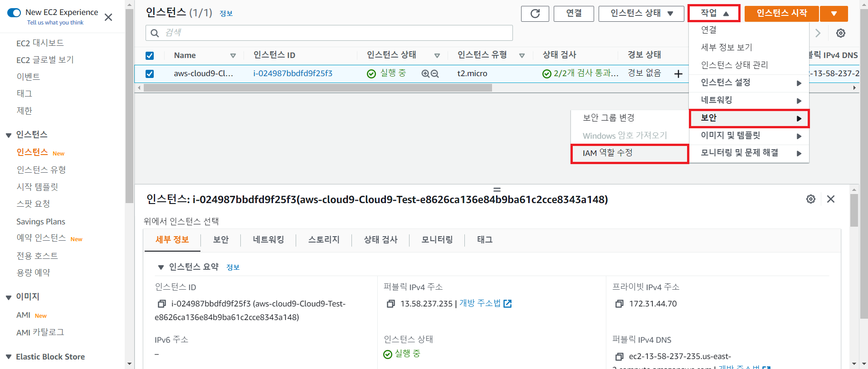The height and width of the screenshot is (369, 868).
Task: Select 세부 정보 보기 menu item
Action: tap(749, 47)
